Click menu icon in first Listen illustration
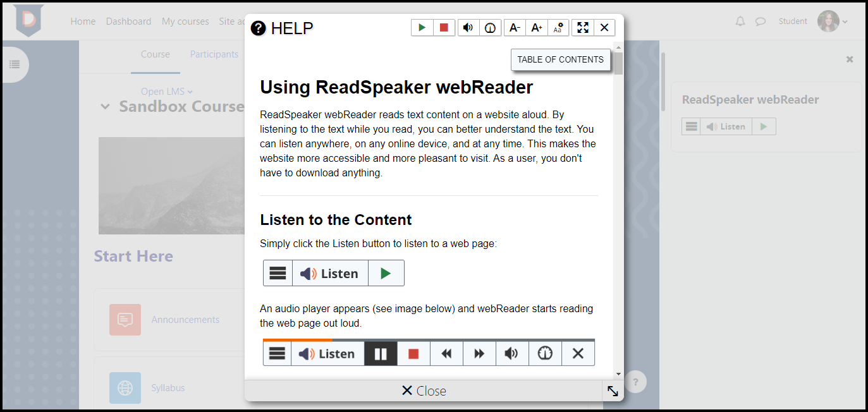The height and width of the screenshot is (412, 868). [x=278, y=274]
